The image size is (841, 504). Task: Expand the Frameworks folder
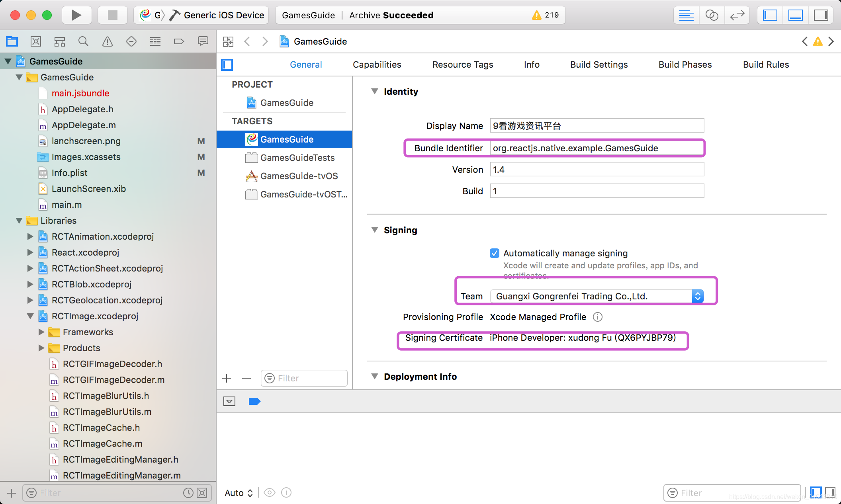41,332
